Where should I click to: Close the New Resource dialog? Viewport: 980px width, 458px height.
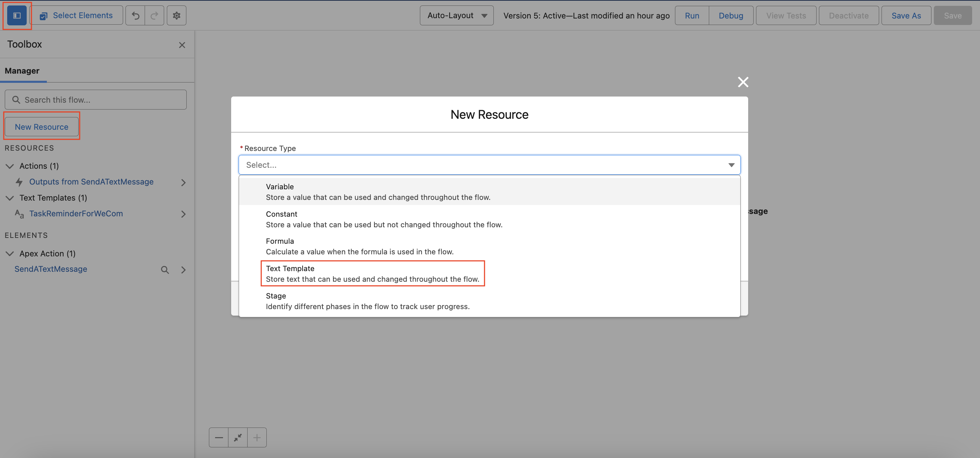[x=743, y=82]
